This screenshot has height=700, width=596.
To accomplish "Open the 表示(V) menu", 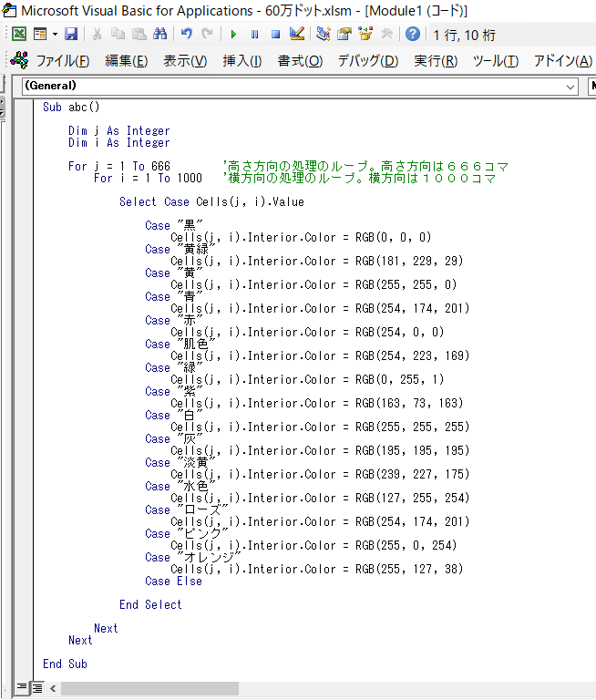I will pyautogui.click(x=185, y=61).
